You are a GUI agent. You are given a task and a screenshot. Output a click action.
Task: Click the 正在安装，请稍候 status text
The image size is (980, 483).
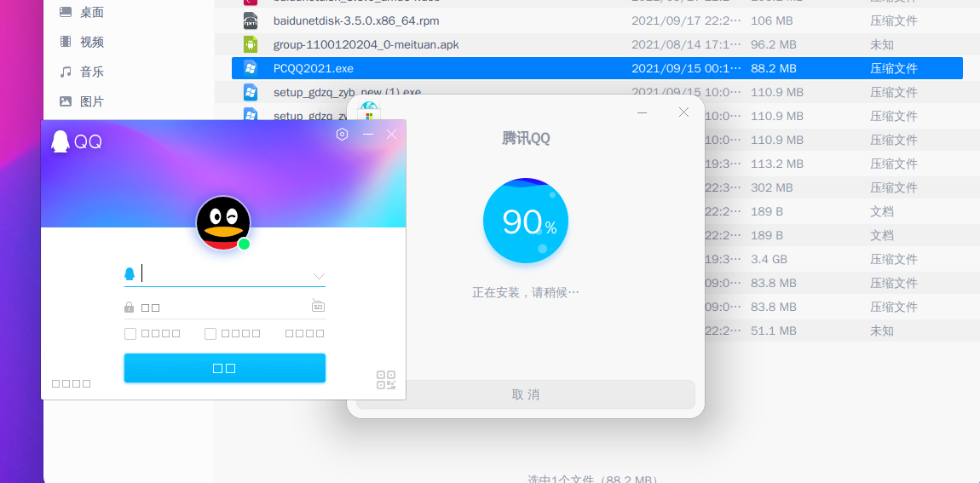click(526, 292)
